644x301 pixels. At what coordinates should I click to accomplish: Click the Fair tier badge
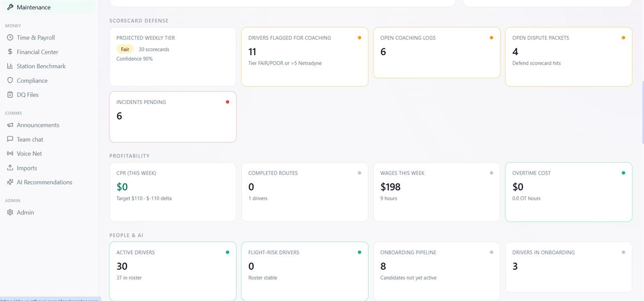[x=125, y=49]
